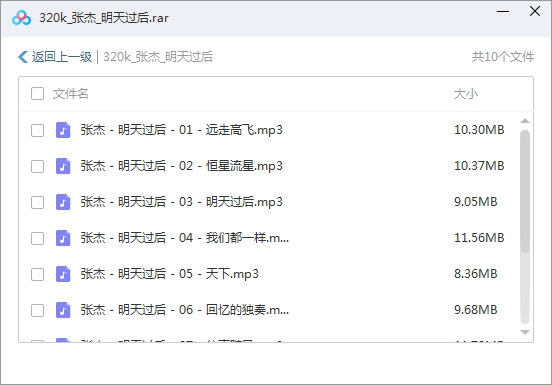Select file name 张杰 - 明天过后 - 05 - 天下.mp3
The image size is (552, 385).
tap(169, 274)
